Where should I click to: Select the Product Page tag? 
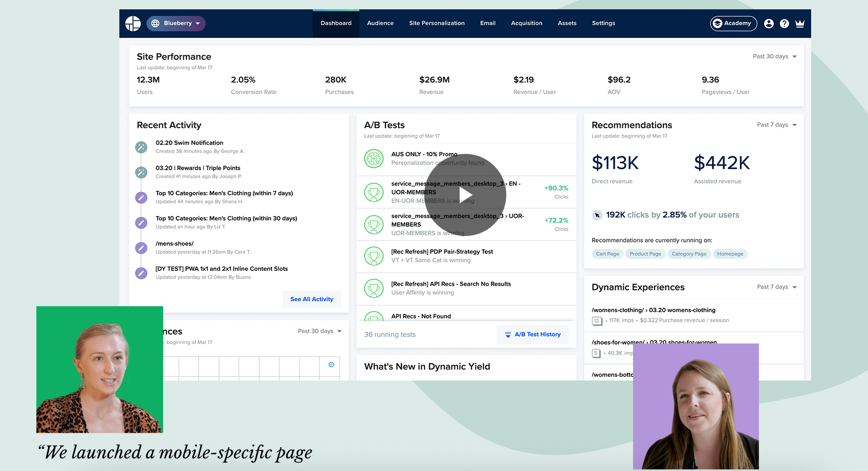click(645, 254)
